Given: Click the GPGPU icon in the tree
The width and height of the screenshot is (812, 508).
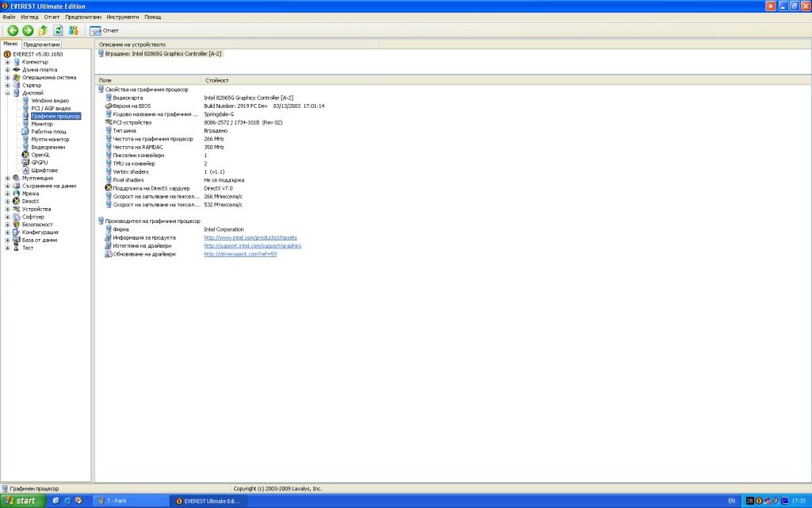Looking at the screenshot, I should [x=25, y=163].
